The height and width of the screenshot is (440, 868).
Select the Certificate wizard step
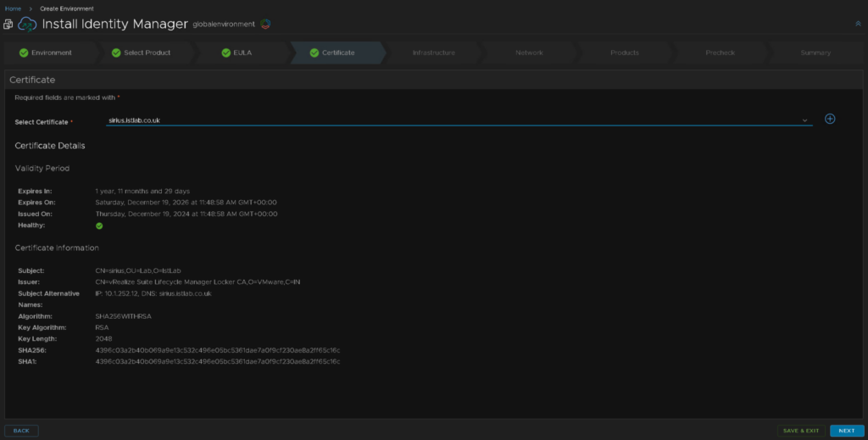click(337, 53)
